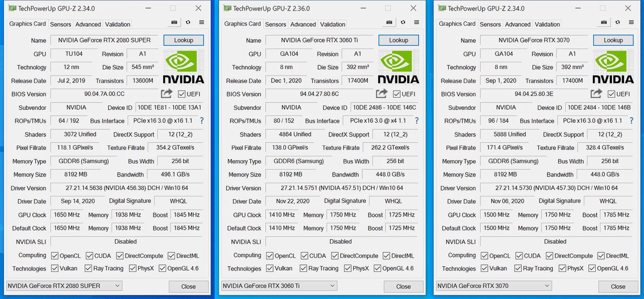This screenshot has height=299, width=644.
Task: Toggle DirectML checkbox in RTX 3070 window
Action: tap(601, 256)
